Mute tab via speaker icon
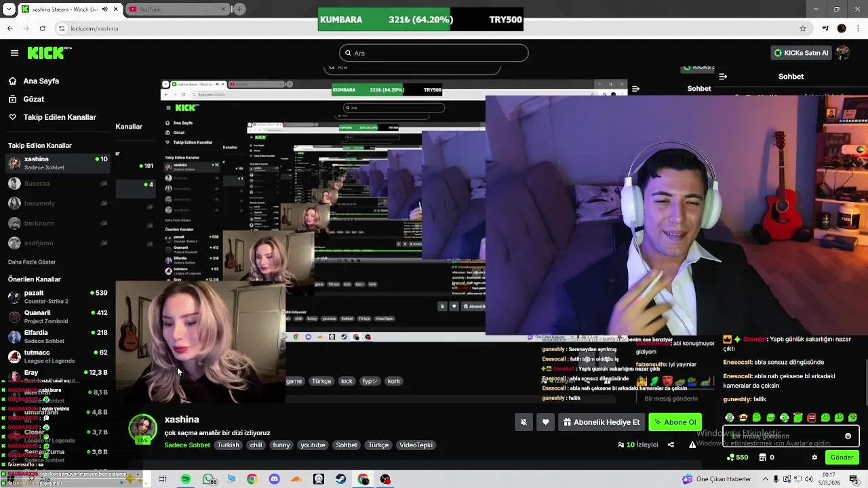This screenshot has height=488, width=868. (105, 9)
